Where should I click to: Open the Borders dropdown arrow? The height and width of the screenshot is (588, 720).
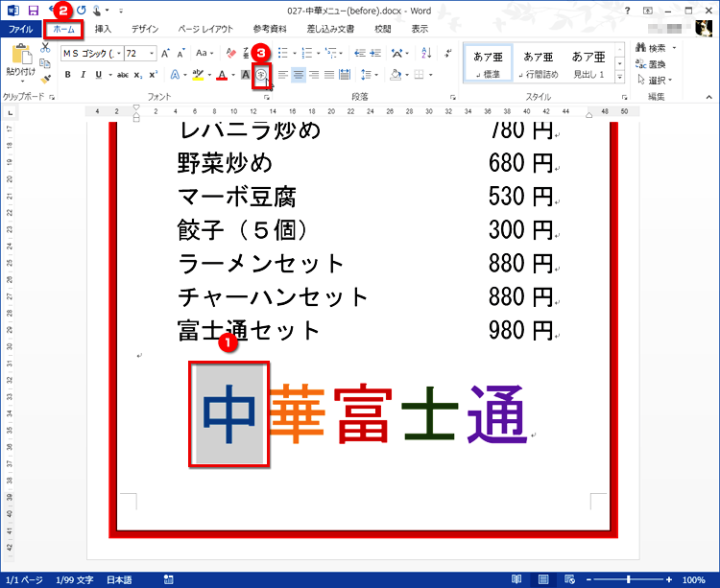coord(430,75)
